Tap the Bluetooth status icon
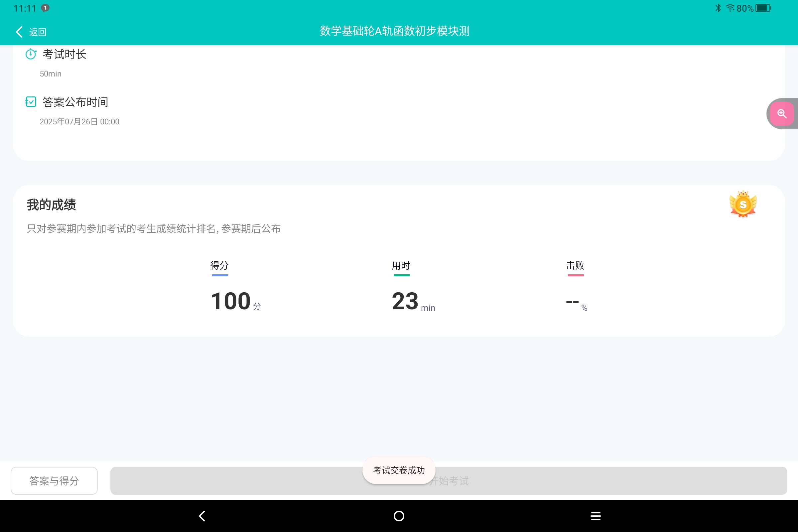This screenshot has width=798, height=532. point(718,8)
